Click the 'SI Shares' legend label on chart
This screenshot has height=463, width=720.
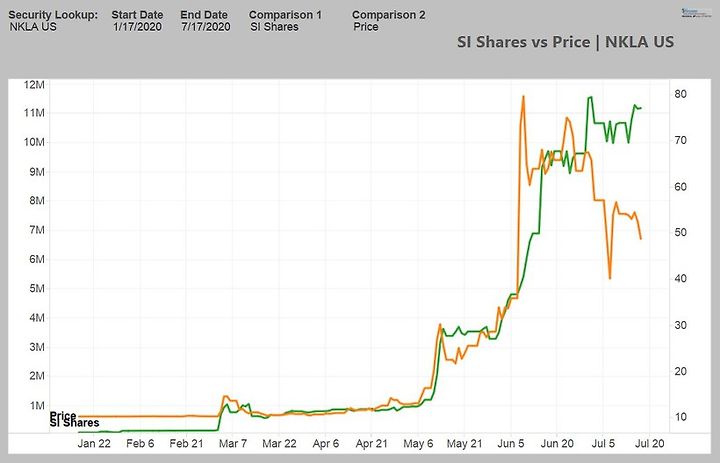coord(74,423)
